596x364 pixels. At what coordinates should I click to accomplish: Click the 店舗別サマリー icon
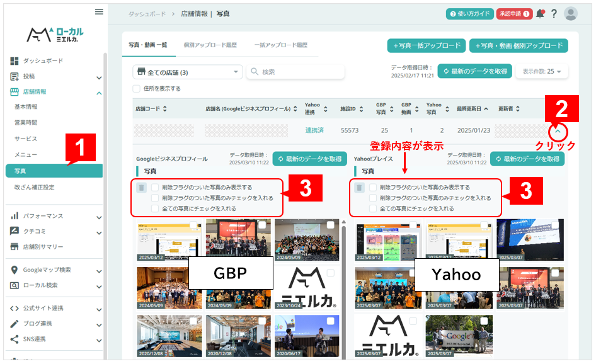pyautogui.click(x=14, y=247)
